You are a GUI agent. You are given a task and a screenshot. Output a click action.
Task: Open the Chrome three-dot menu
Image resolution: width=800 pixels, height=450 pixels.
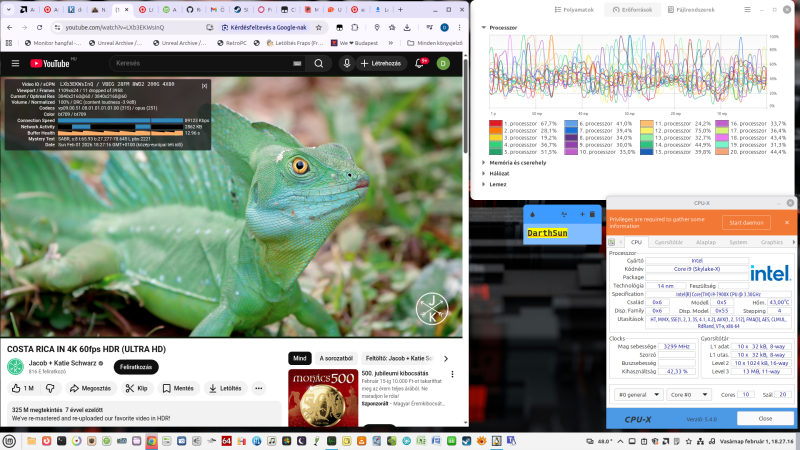tap(459, 28)
